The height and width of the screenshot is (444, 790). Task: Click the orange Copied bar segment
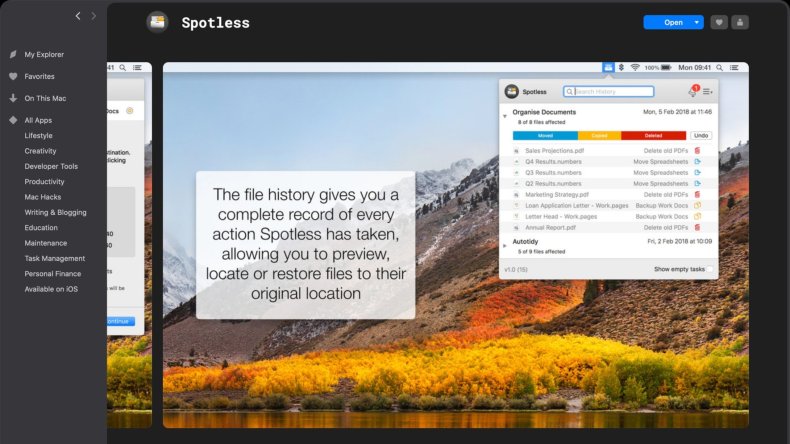600,136
